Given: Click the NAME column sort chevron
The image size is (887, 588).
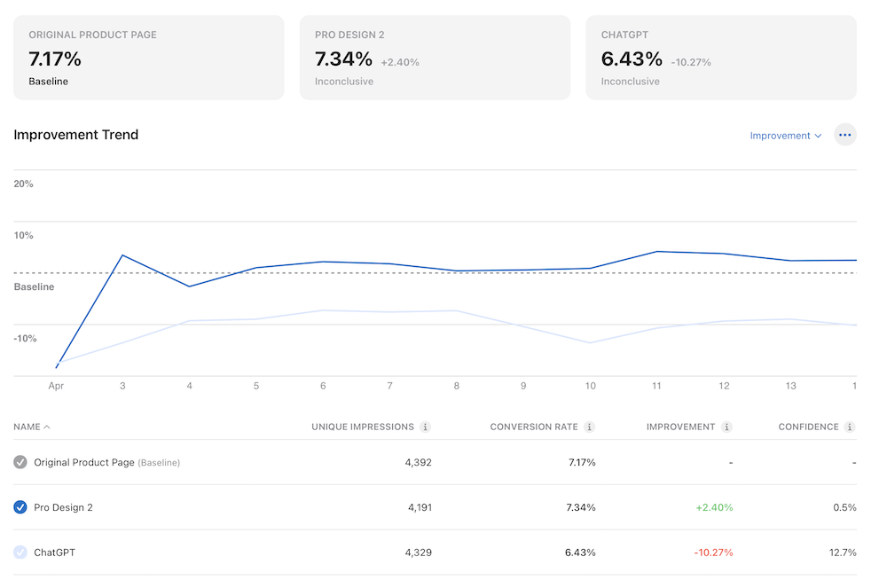Looking at the screenshot, I should pyautogui.click(x=48, y=427).
